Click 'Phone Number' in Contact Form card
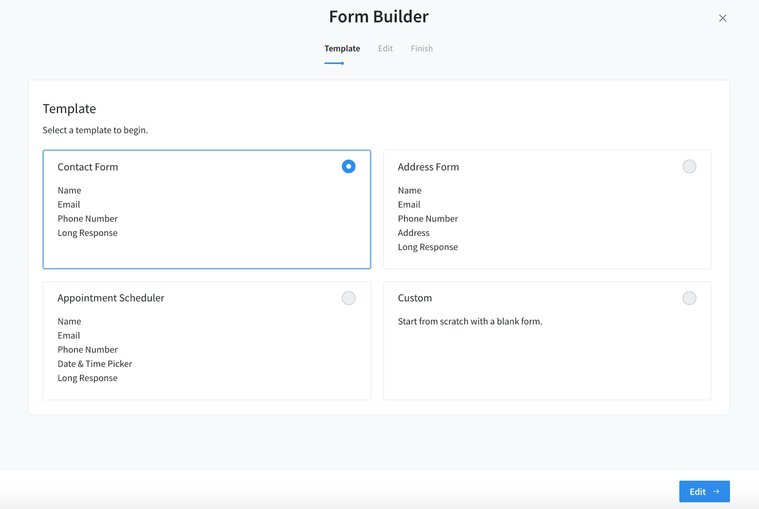The width and height of the screenshot is (759, 509). (x=88, y=219)
